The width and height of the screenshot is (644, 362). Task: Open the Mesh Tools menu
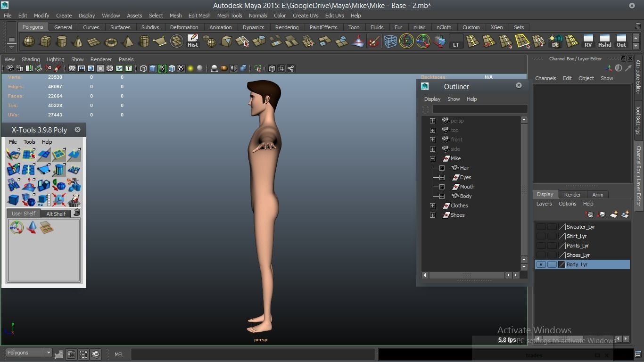tap(230, 16)
